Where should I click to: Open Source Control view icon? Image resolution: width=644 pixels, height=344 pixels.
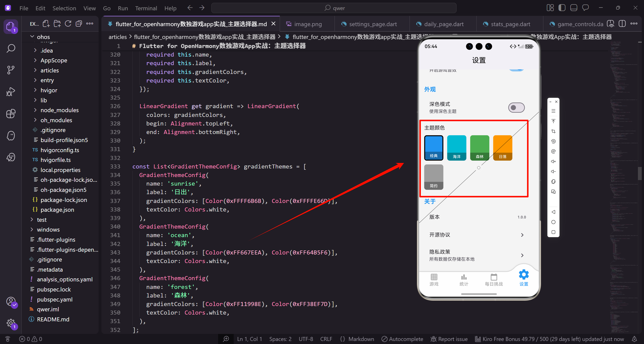(x=11, y=70)
